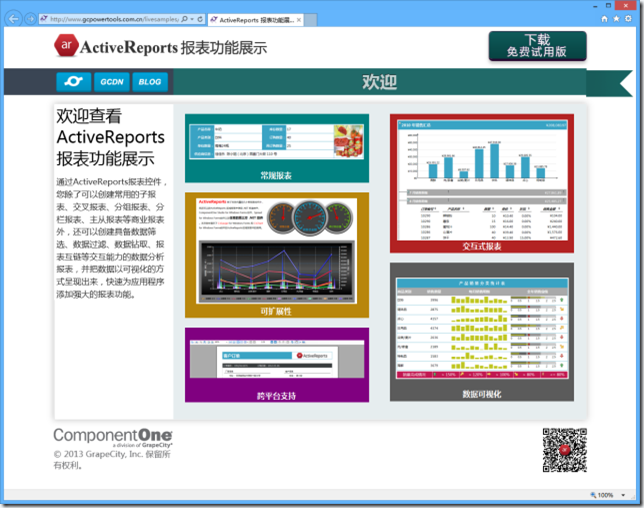
Task: Select the ActiveReports browser tab
Action: click(255, 20)
